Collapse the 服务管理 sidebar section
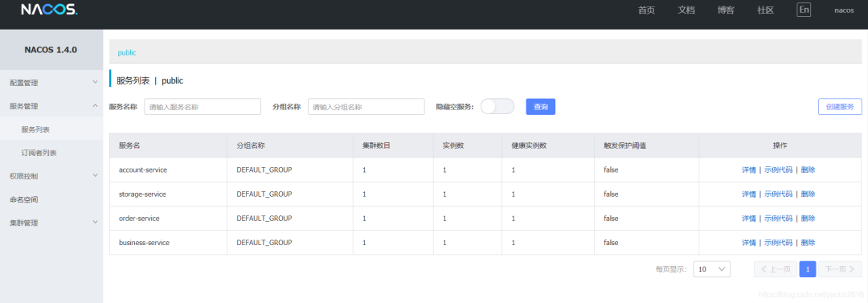 51,106
